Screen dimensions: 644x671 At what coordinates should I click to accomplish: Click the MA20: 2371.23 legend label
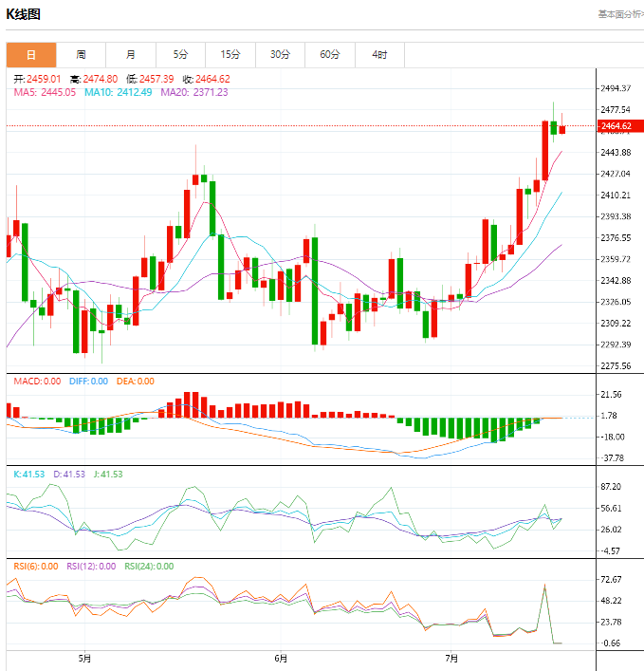(x=194, y=92)
